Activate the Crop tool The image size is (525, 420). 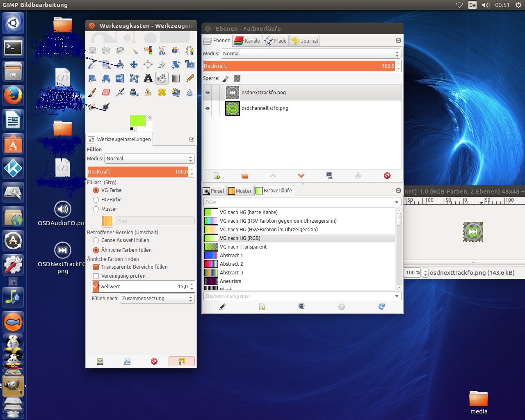[162, 64]
